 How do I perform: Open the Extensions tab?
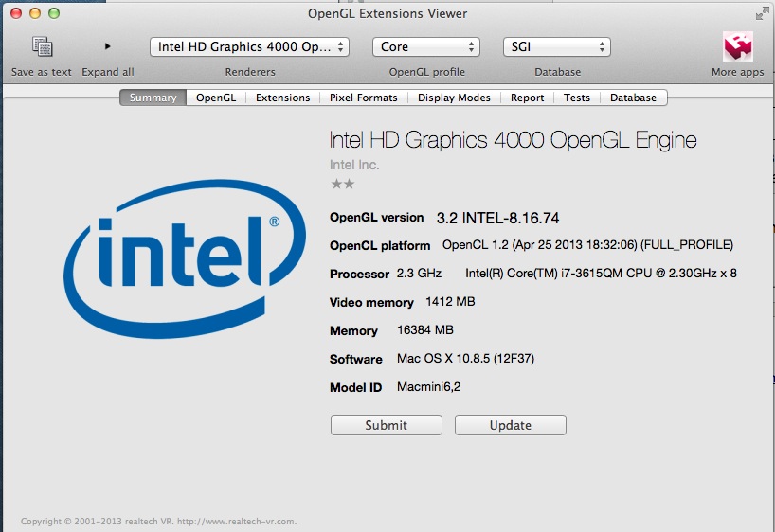(282, 98)
